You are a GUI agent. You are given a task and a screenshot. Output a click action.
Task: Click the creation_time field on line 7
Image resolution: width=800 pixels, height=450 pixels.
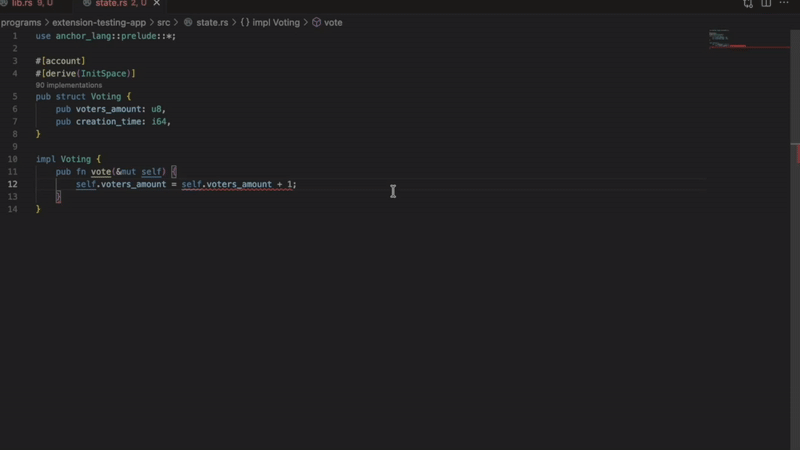click(110, 122)
